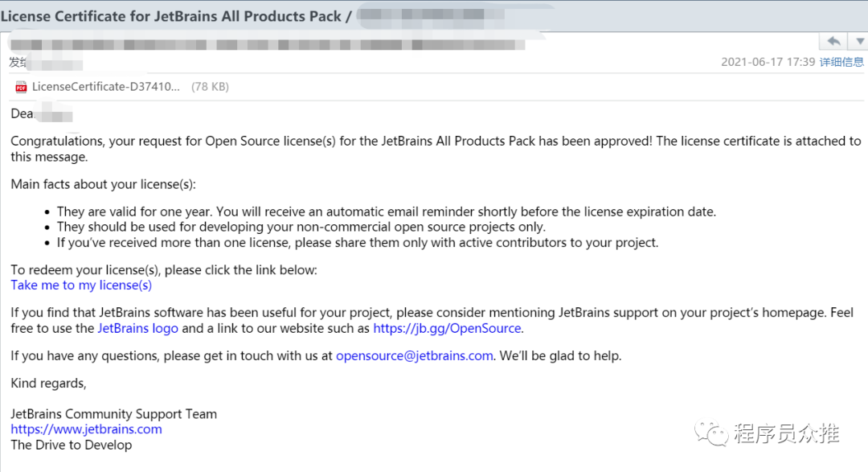Visit the https://www.jetbrains.com website link
The height and width of the screenshot is (472, 868).
tap(86, 429)
